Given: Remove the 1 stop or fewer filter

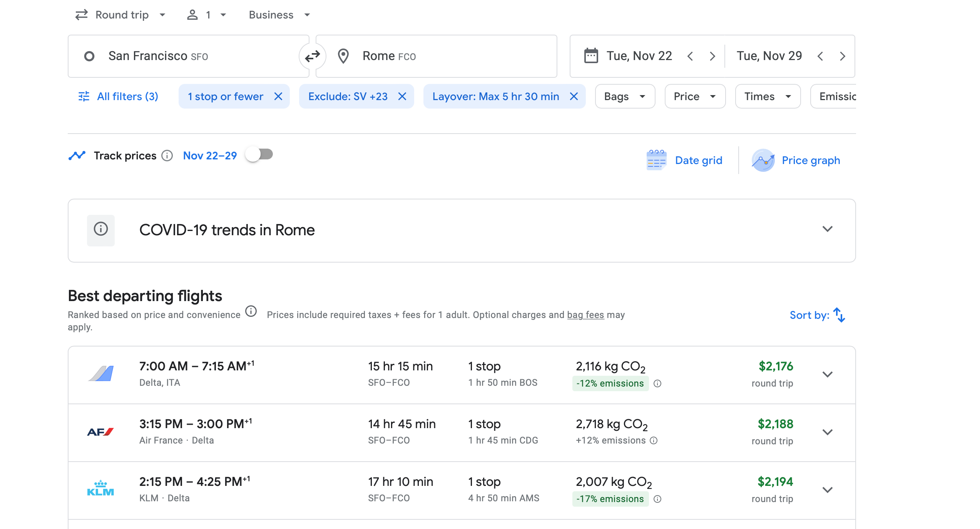Looking at the screenshot, I should (278, 96).
